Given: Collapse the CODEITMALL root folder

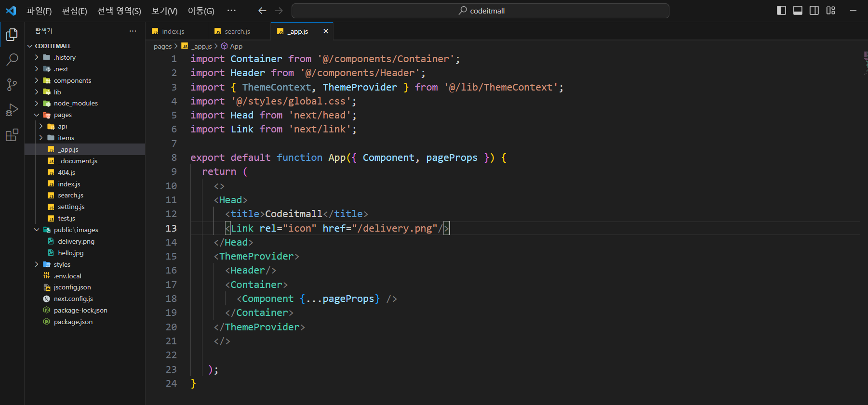Looking at the screenshot, I should coord(85,46).
